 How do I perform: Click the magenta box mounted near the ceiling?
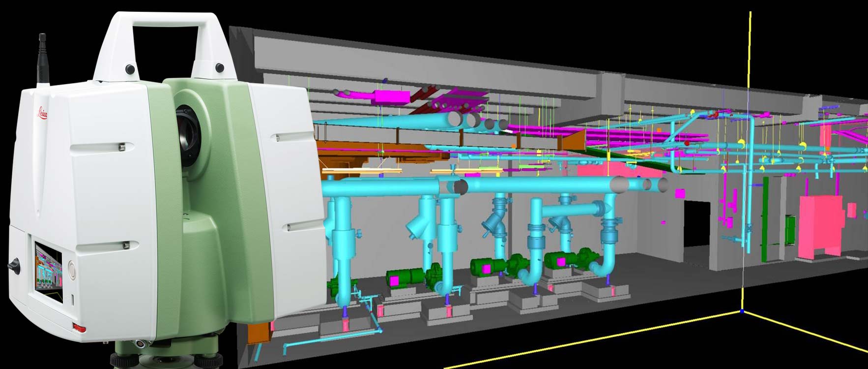click(x=392, y=96)
